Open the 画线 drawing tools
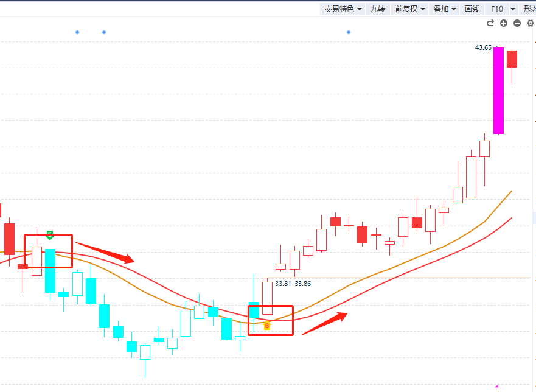The height and width of the screenshot is (392, 536). [x=472, y=9]
